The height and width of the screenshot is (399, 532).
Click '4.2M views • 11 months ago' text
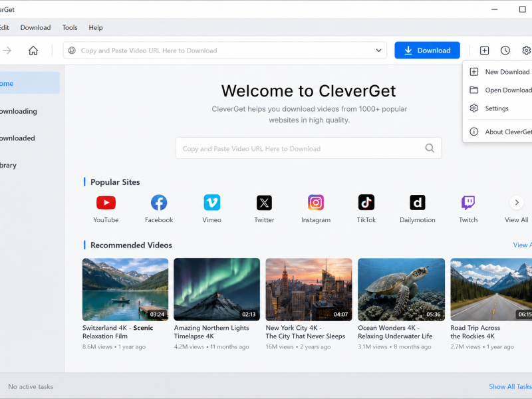point(211,346)
